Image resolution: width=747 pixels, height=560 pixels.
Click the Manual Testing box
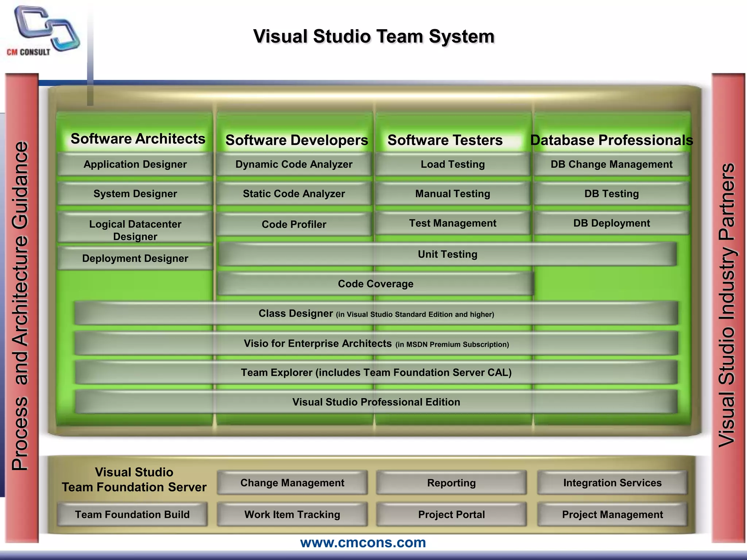[453, 194]
